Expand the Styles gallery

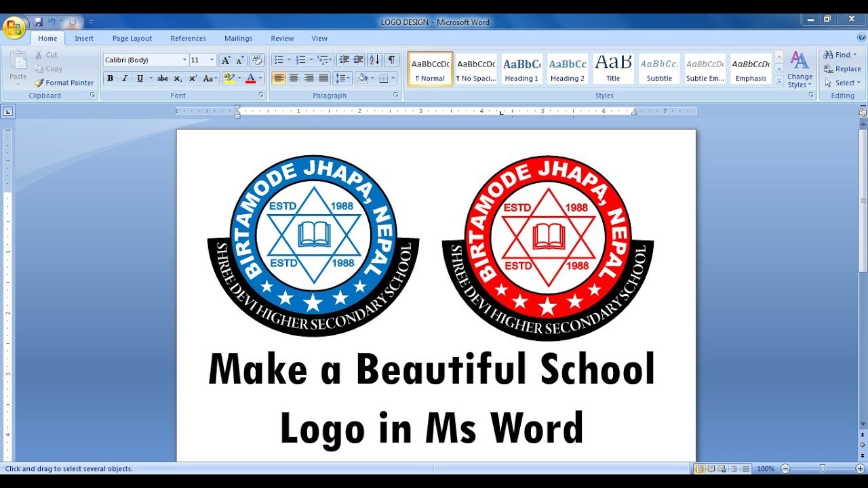(779, 81)
